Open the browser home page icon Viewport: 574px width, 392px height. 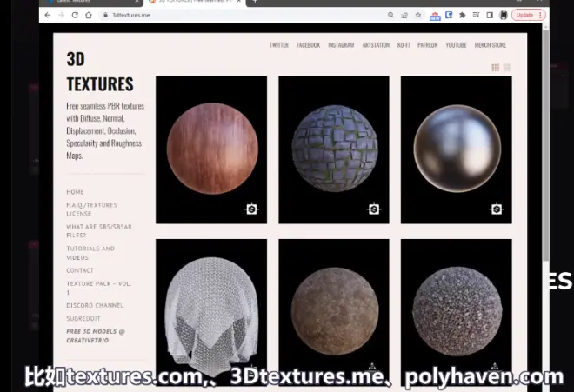coord(89,15)
